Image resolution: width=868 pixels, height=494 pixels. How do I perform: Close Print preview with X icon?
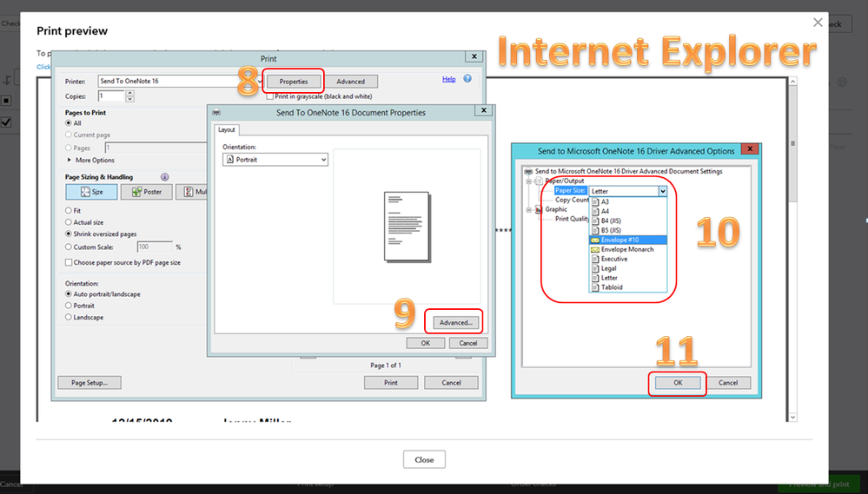tap(818, 23)
